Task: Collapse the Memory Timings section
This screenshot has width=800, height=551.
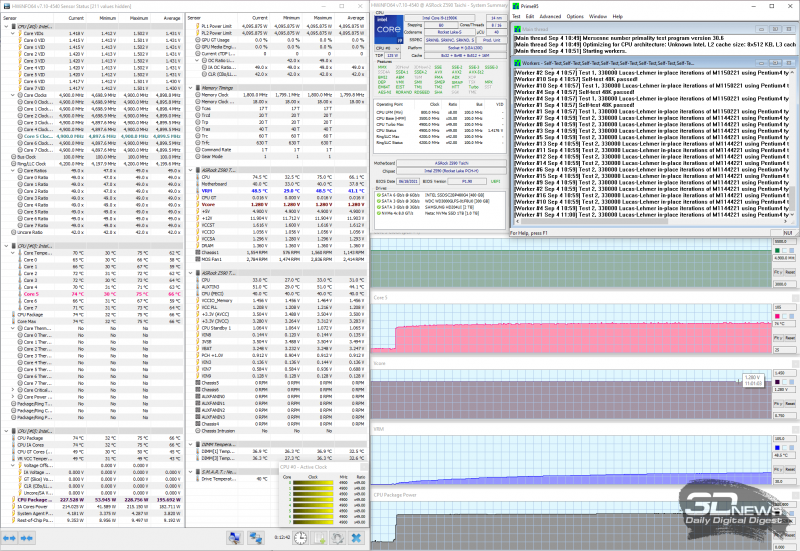Action: pos(190,88)
